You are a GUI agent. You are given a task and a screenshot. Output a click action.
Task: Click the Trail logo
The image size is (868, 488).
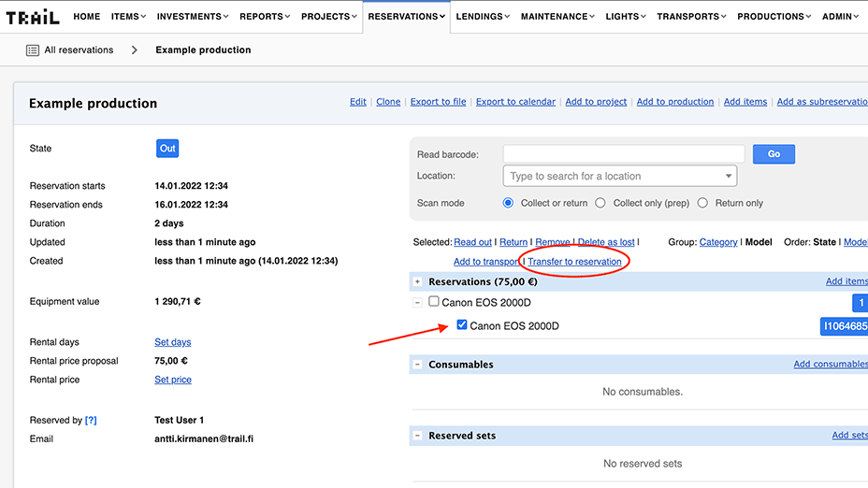[33, 17]
